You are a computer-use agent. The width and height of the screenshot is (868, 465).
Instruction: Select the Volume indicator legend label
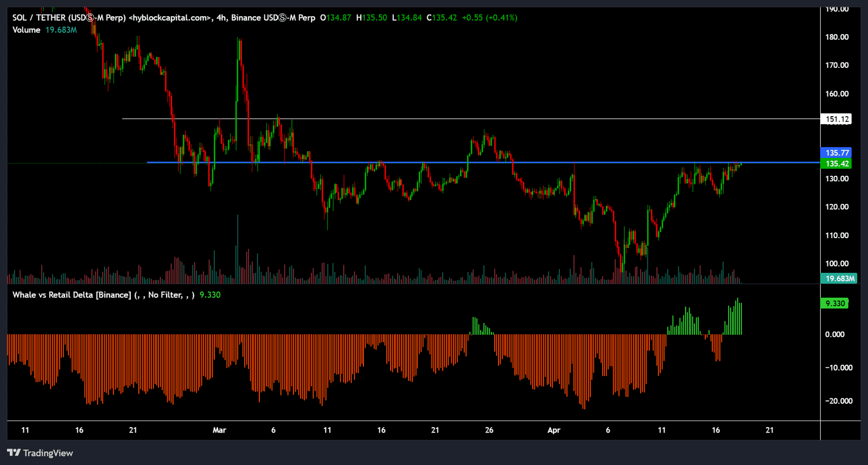[26, 30]
